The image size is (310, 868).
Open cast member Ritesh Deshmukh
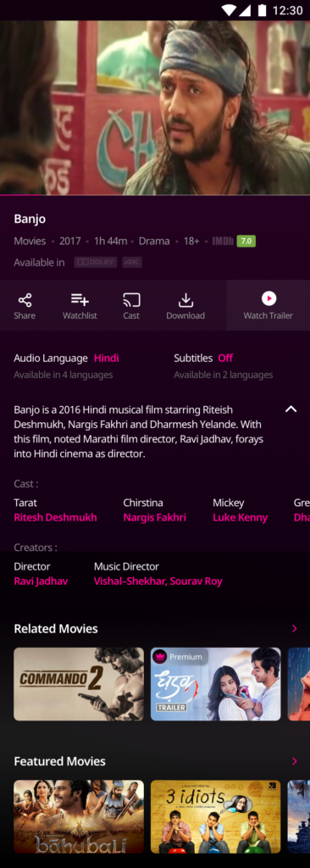(55, 518)
